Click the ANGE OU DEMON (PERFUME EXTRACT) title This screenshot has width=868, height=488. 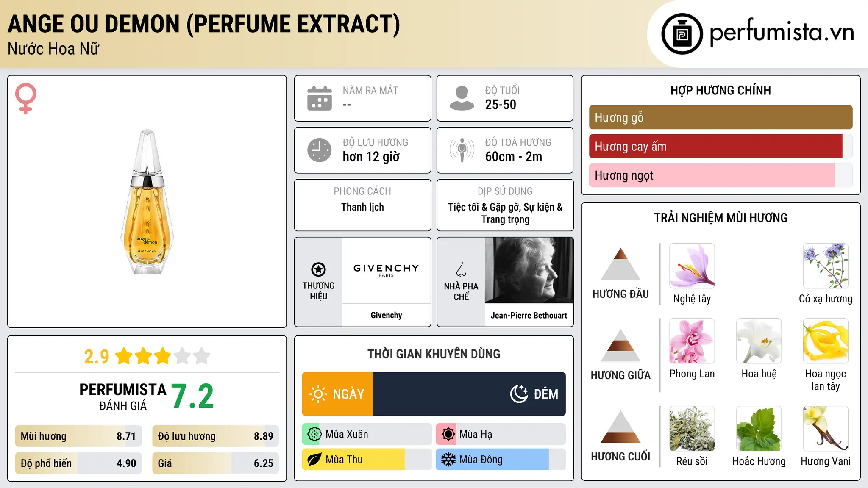pos(204,24)
